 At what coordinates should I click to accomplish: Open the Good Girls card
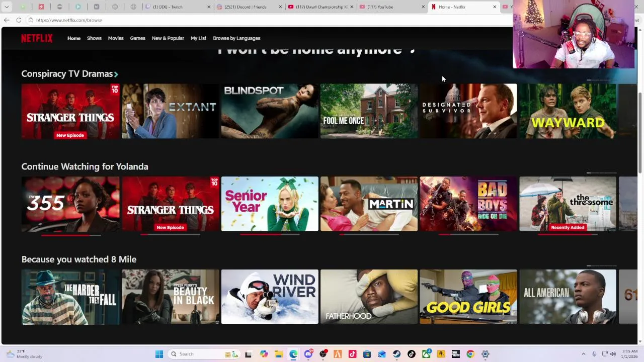[x=468, y=297]
